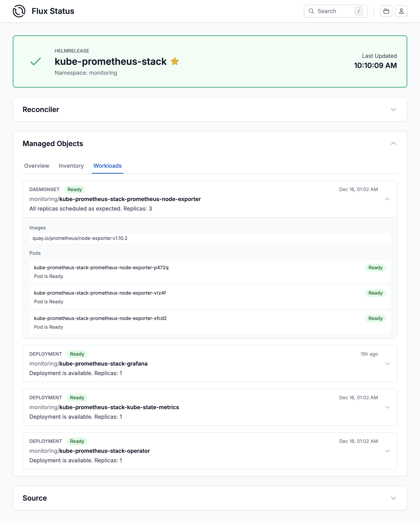The width and height of the screenshot is (420, 523).
Task: Switch to the Overview tab
Action: (37, 166)
